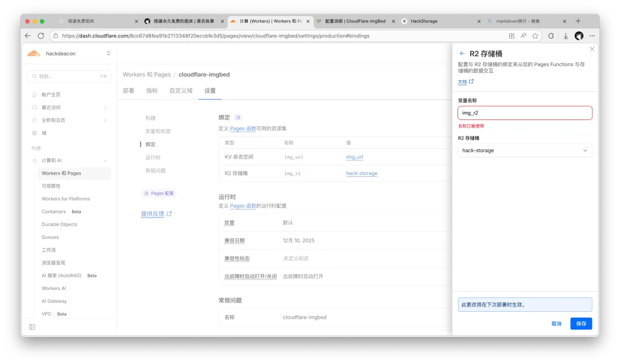The height and width of the screenshot is (364, 620).
Task: Open the downloads icon in toolbar
Action: [566, 36]
